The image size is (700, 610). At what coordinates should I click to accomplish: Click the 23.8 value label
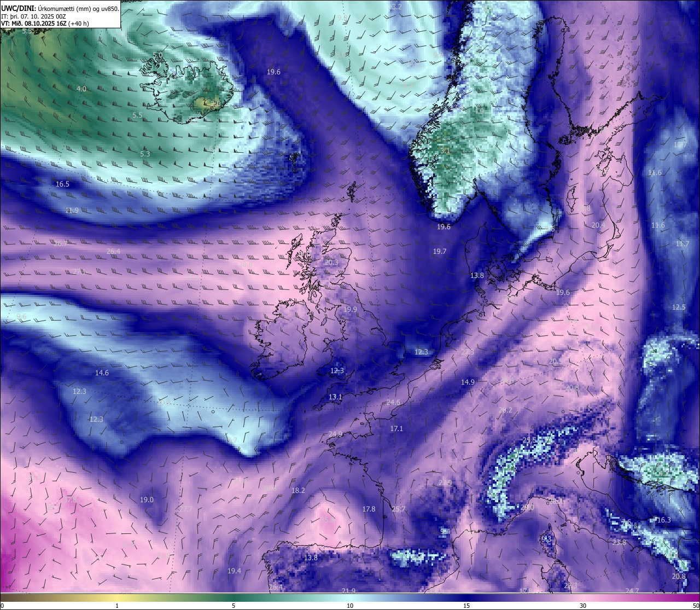pos(619,543)
